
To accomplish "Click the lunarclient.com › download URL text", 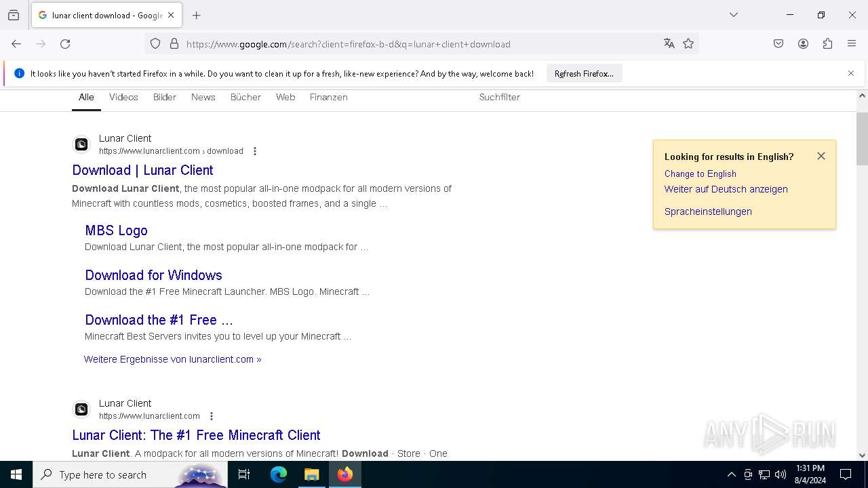I will [171, 151].
